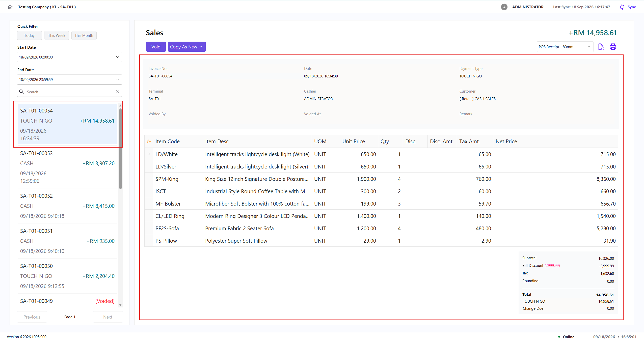
Task: Click the [ Retail ] CASH SALES customer value
Action: [x=477, y=99]
